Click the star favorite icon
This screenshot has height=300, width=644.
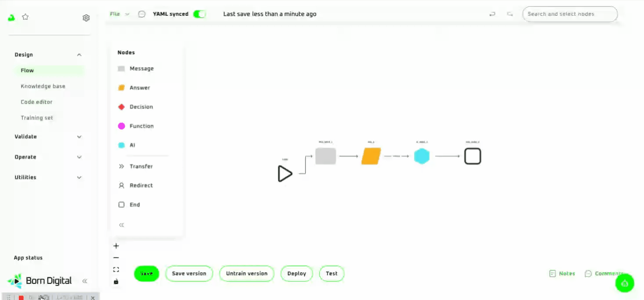tap(25, 17)
